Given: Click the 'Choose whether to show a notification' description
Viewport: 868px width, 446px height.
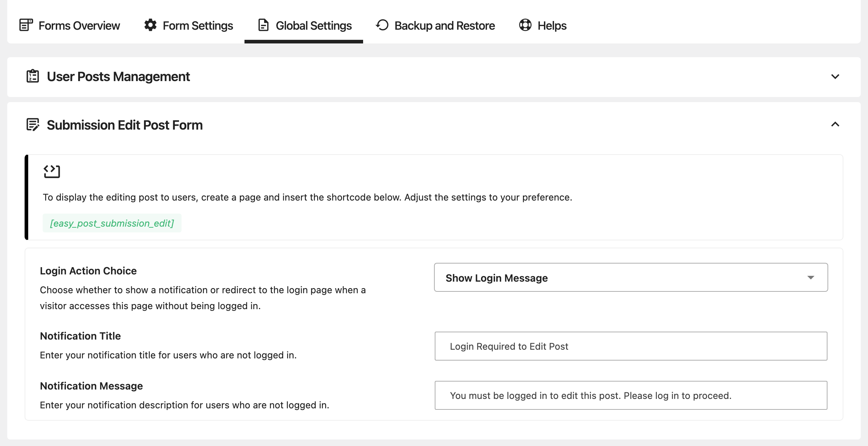Looking at the screenshot, I should coord(203,298).
